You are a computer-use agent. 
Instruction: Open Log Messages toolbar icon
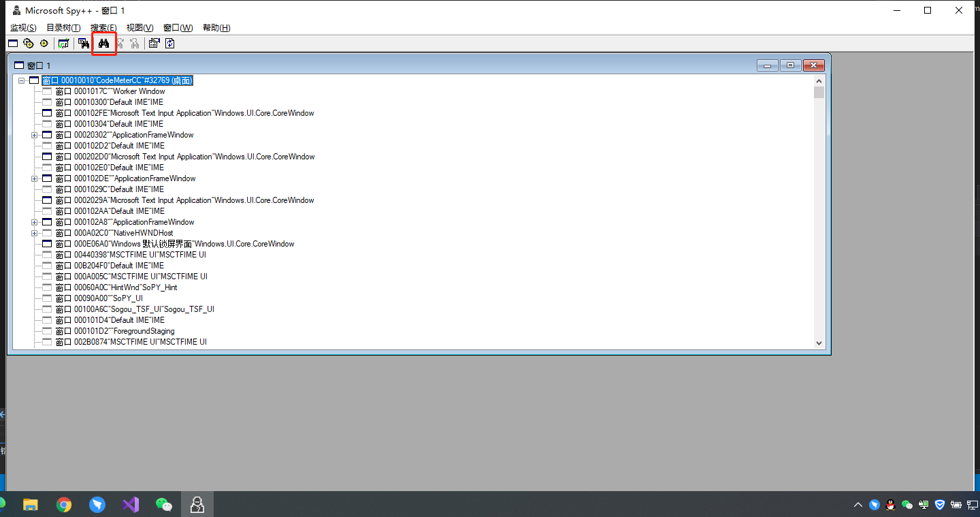(x=63, y=44)
